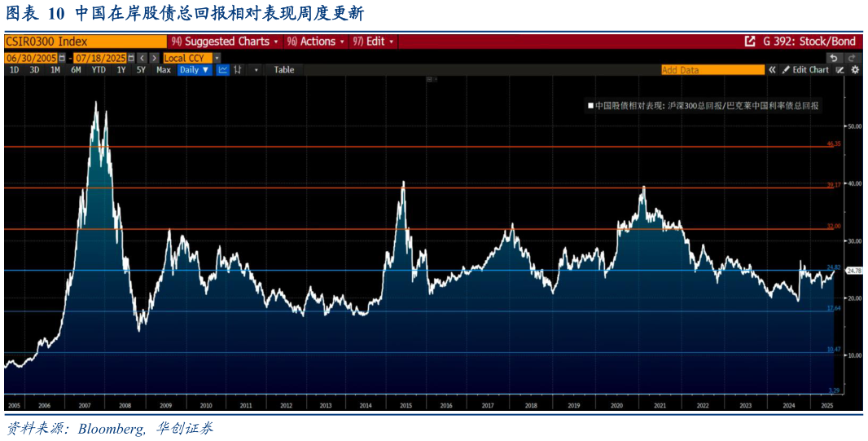Click the undo arrow icon
Viewport: 868px width, 441px height.
834,58
